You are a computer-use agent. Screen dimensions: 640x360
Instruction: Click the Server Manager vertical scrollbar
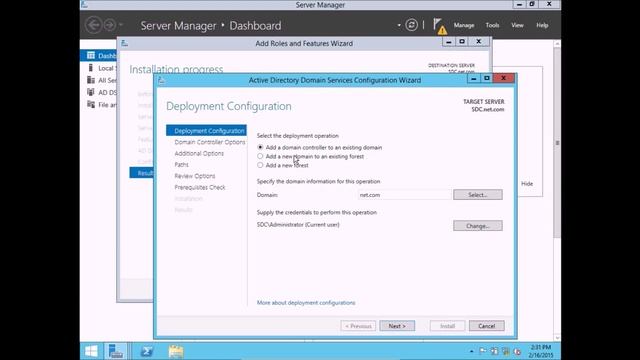[x=557, y=143]
